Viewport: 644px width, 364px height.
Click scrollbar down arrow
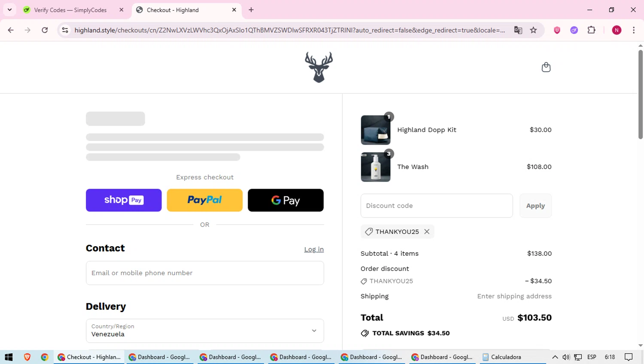[641, 346]
